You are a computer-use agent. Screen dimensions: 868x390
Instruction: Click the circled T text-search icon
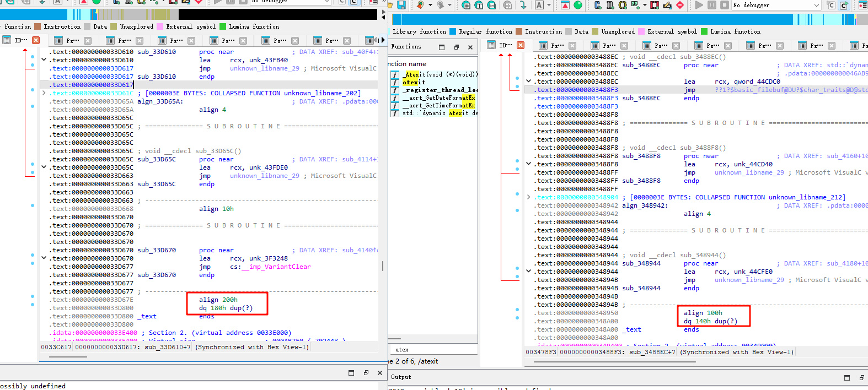coord(479,5)
